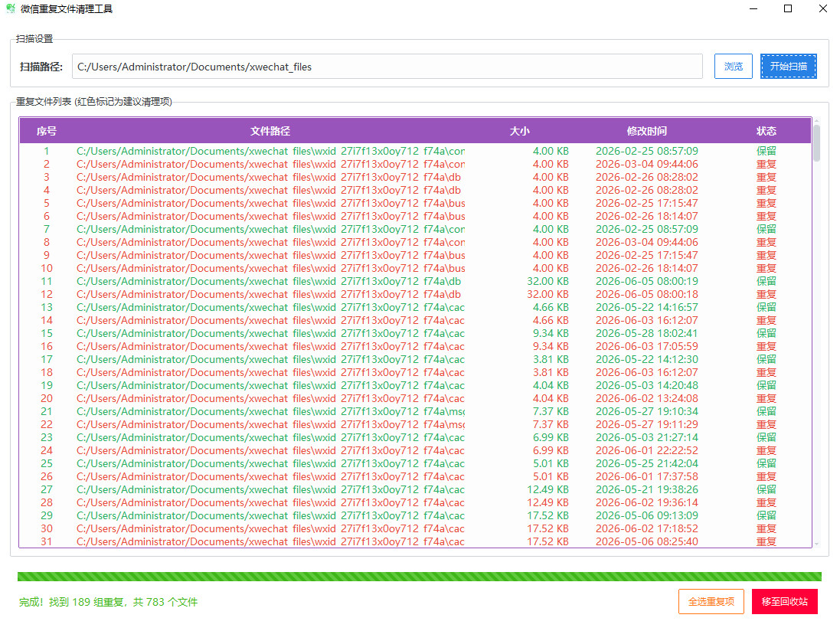Sort by the 修改时间 column header
840x631 pixels.
pos(646,131)
